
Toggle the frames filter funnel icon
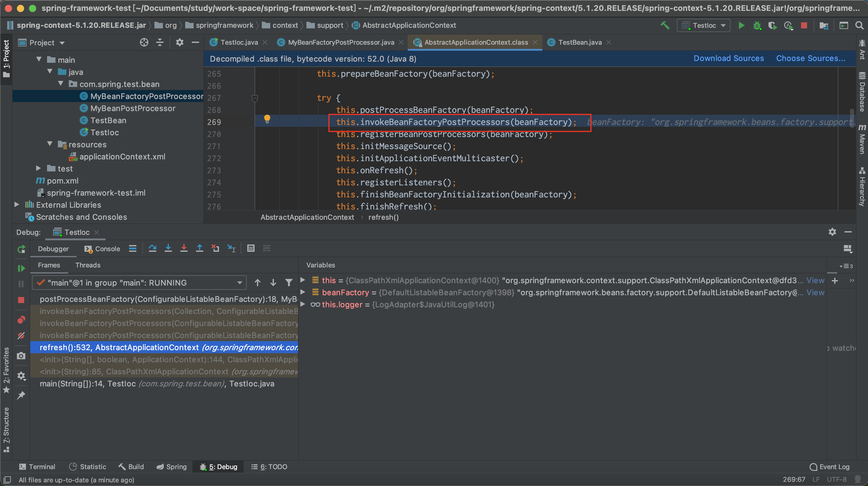pyautogui.click(x=289, y=283)
